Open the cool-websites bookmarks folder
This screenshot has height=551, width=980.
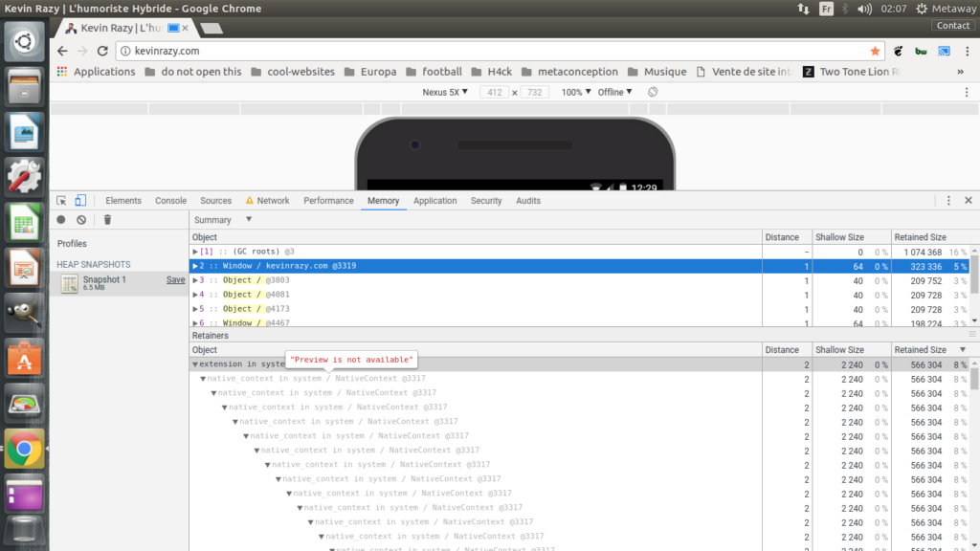[293, 72]
